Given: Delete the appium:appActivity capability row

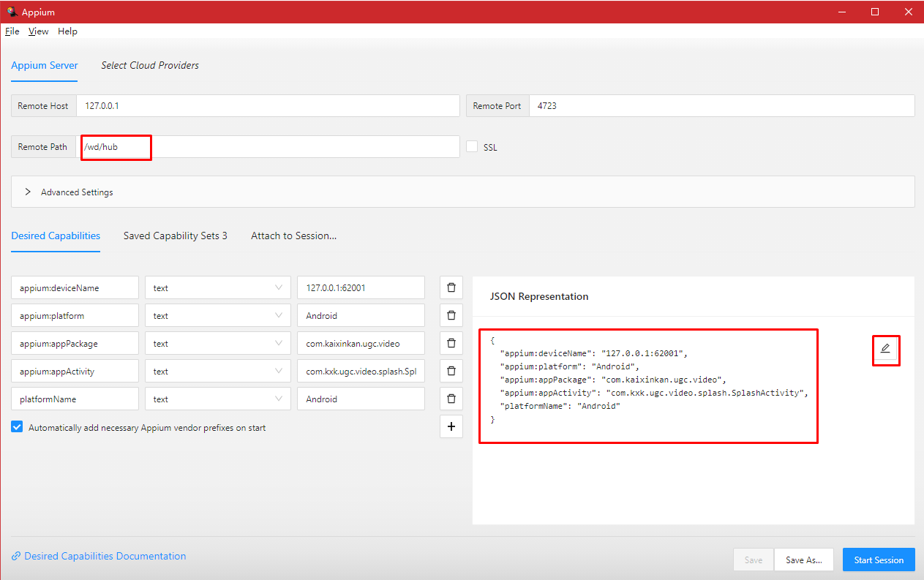Looking at the screenshot, I should pyautogui.click(x=451, y=371).
